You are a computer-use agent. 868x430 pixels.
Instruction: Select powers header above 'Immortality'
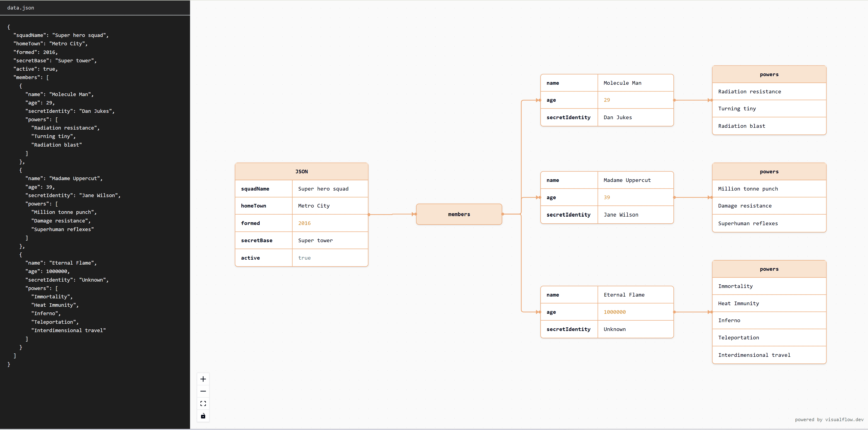coord(769,269)
